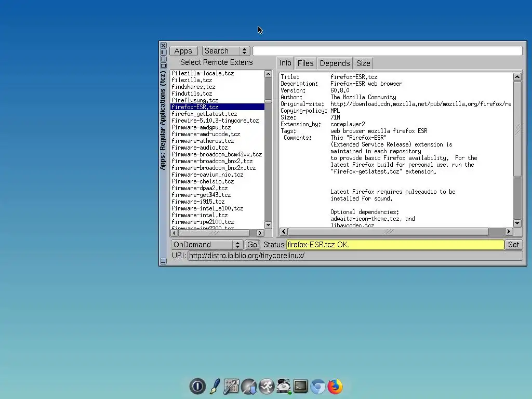Select firmware-intel.tcz extension
The height and width of the screenshot is (399, 532).
click(217, 215)
